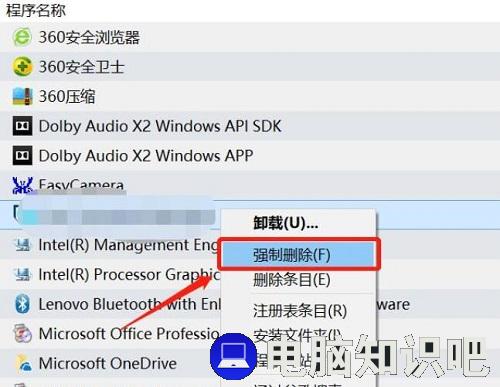The image size is (500, 387).
Task: Select Microsoft Office Professional entry text
Action: (129, 334)
